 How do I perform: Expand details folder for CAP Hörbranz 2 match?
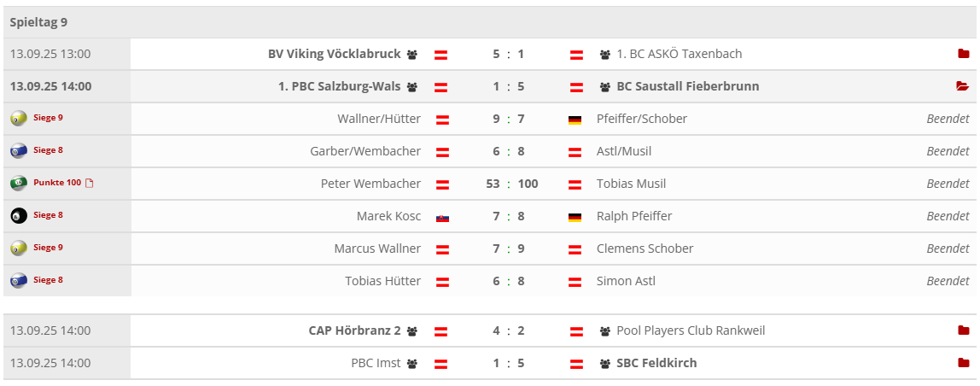click(x=963, y=330)
